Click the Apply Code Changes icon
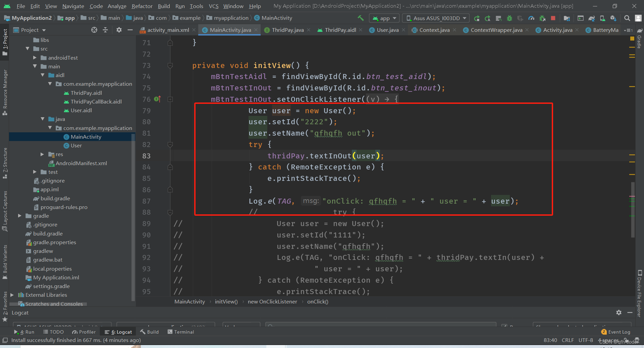Viewport: 644px width, 348px height. (498, 18)
